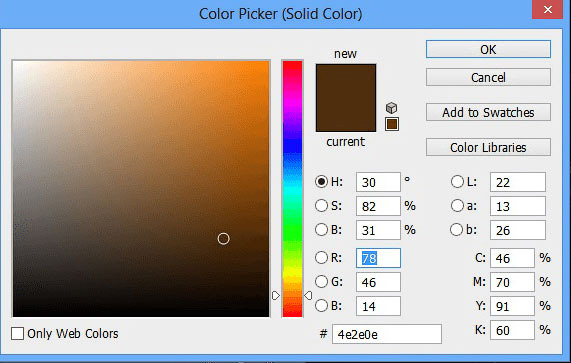
Task: Select the B (blue) radio button
Action: (321, 305)
